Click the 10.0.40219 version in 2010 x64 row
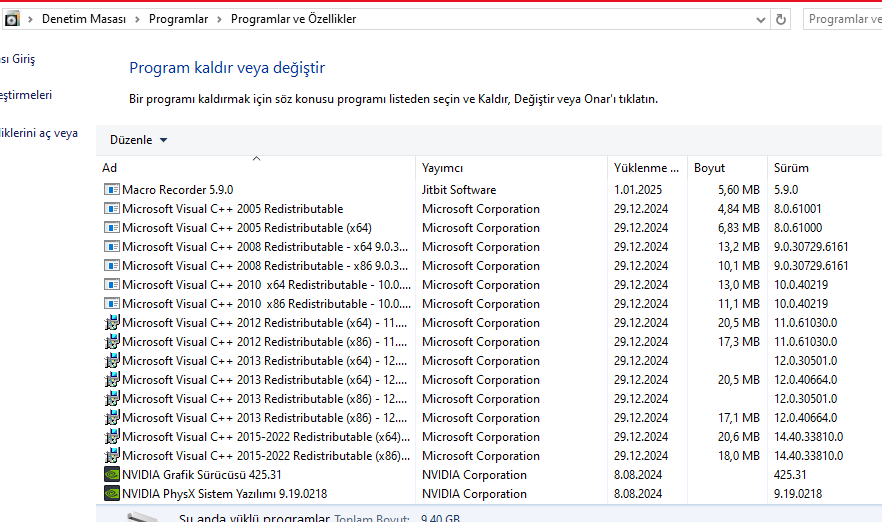The width and height of the screenshot is (882, 522). click(801, 285)
